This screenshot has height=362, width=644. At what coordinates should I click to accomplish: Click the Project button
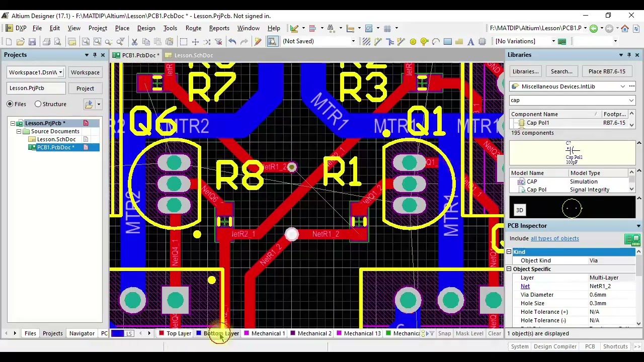pyautogui.click(x=85, y=88)
